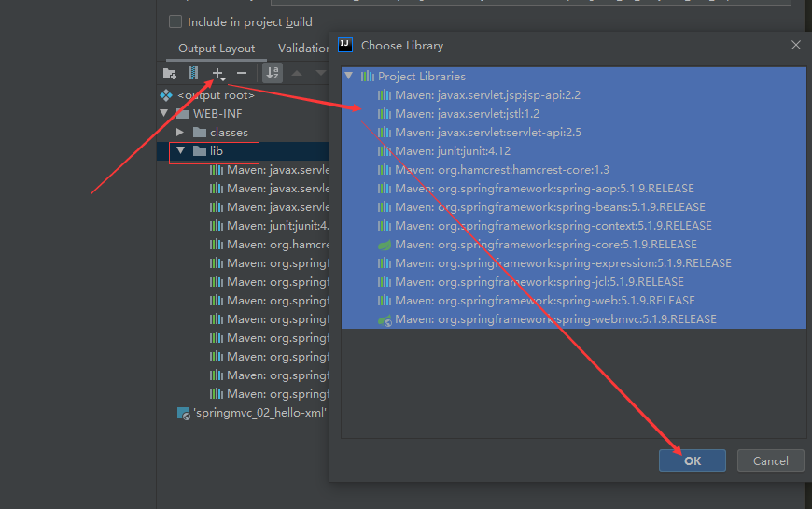812x509 pixels.
Task: Click the lib folder icon
Action: pyautogui.click(x=200, y=151)
